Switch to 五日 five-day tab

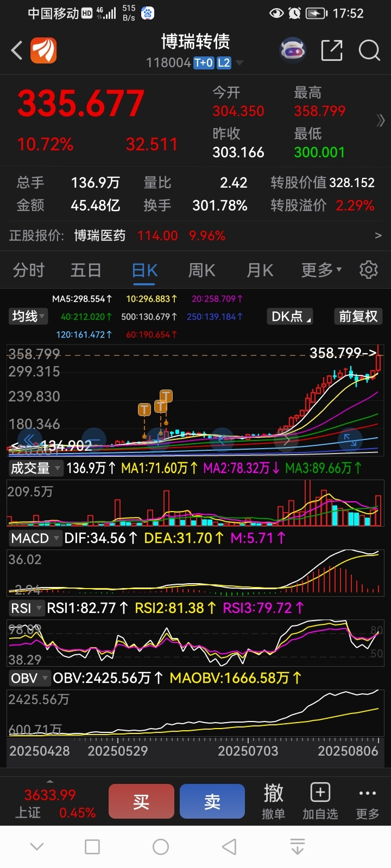(x=86, y=270)
